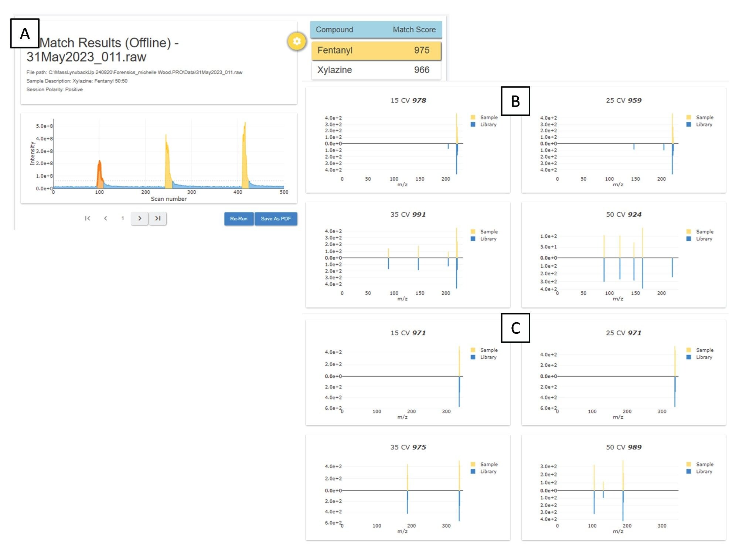Click the 15 CV 978 chart title
739x560 pixels.
[408, 101]
